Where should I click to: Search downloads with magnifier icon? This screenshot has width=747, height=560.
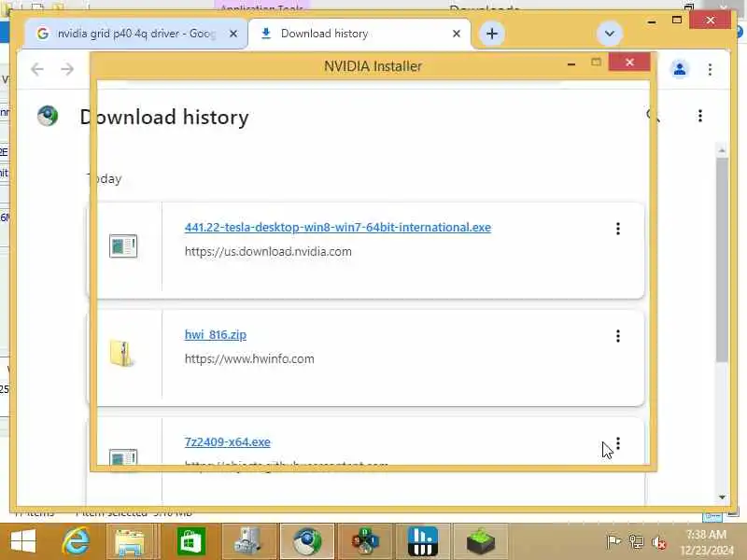point(653,115)
